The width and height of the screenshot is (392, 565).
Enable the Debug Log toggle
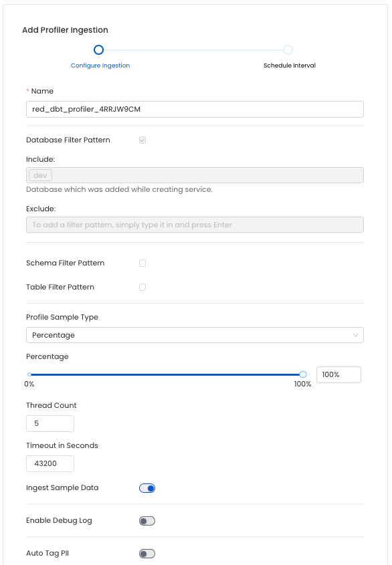click(x=146, y=521)
